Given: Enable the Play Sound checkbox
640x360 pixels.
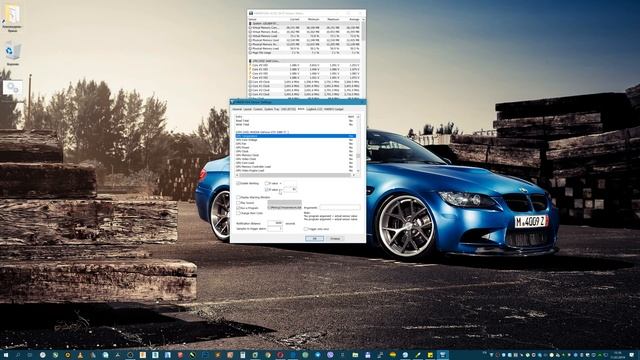Looking at the screenshot, I should tap(238, 203).
